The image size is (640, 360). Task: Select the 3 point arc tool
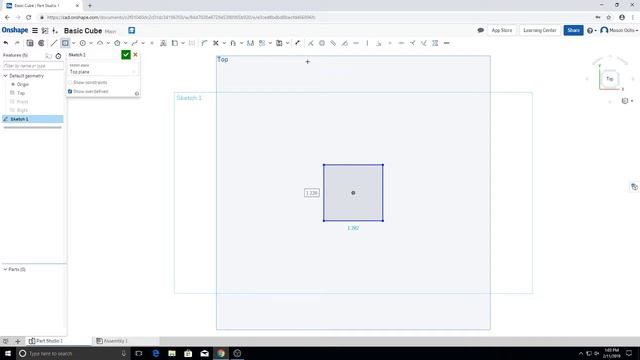[100, 43]
